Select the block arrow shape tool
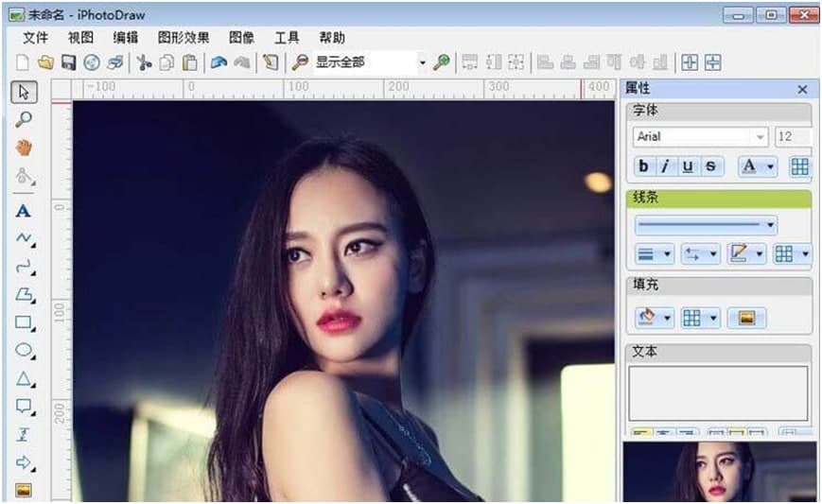The width and height of the screenshot is (822, 504). point(25,462)
